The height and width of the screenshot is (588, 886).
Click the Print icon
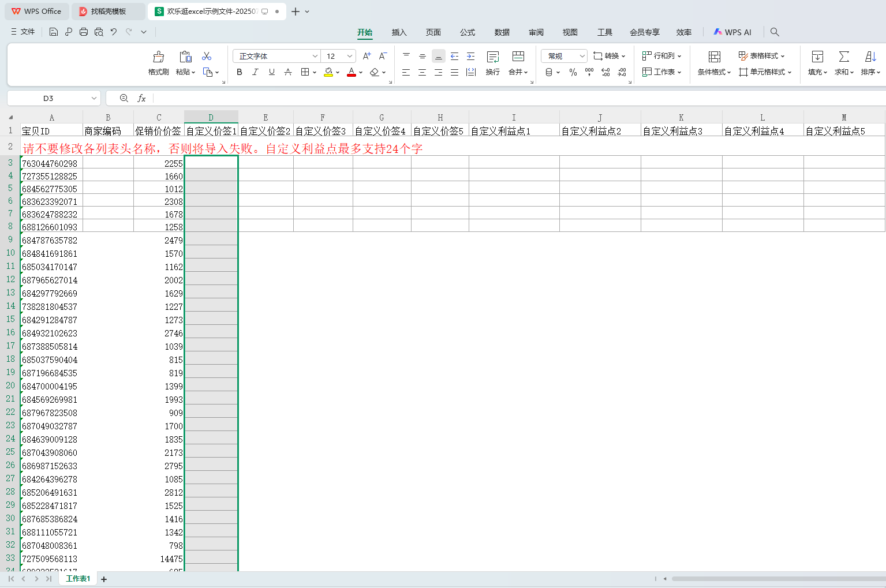(84, 32)
